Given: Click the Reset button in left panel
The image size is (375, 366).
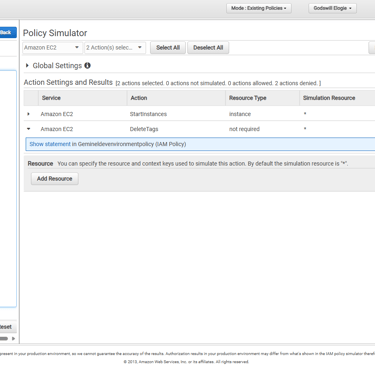Looking at the screenshot, I should [7, 327].
